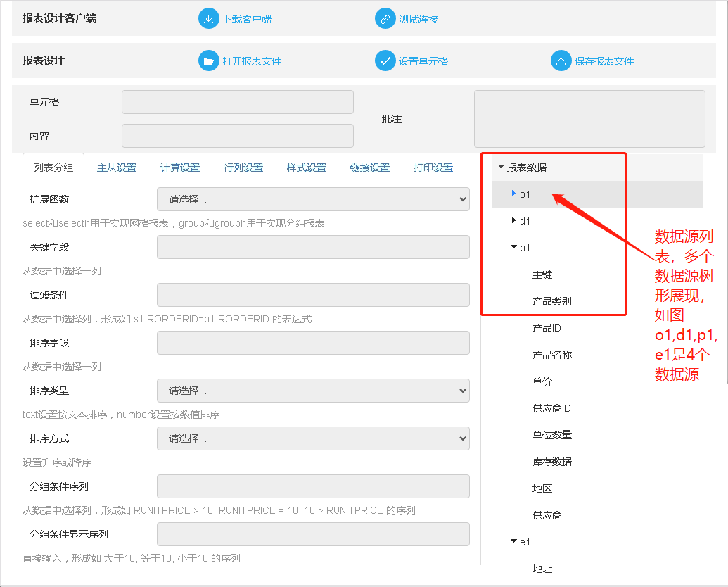This screenshot has height=587, width=728.
Task: Click the test connection link icon
Action: coord(385,19)
